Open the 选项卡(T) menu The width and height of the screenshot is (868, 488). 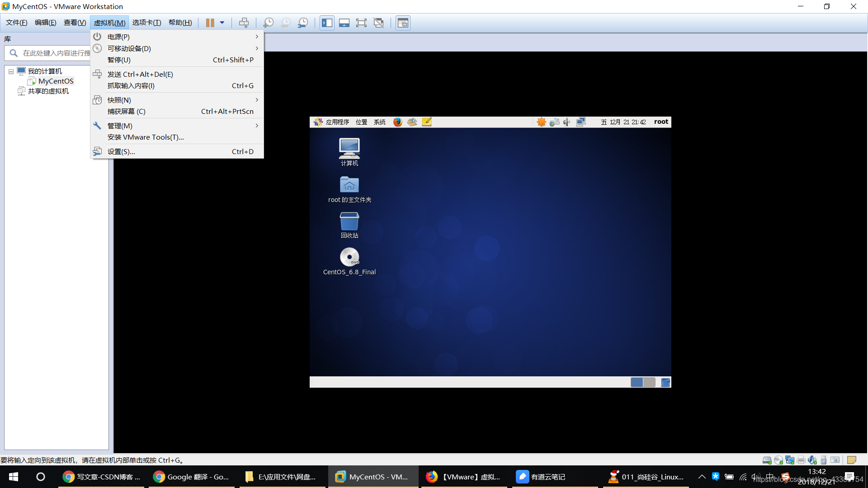[x=146, y=23]
